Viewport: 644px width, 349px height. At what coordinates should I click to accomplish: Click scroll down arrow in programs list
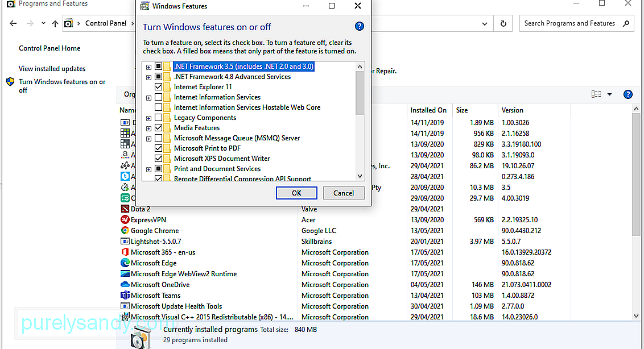pyautogui.click(x=636, y=315)
